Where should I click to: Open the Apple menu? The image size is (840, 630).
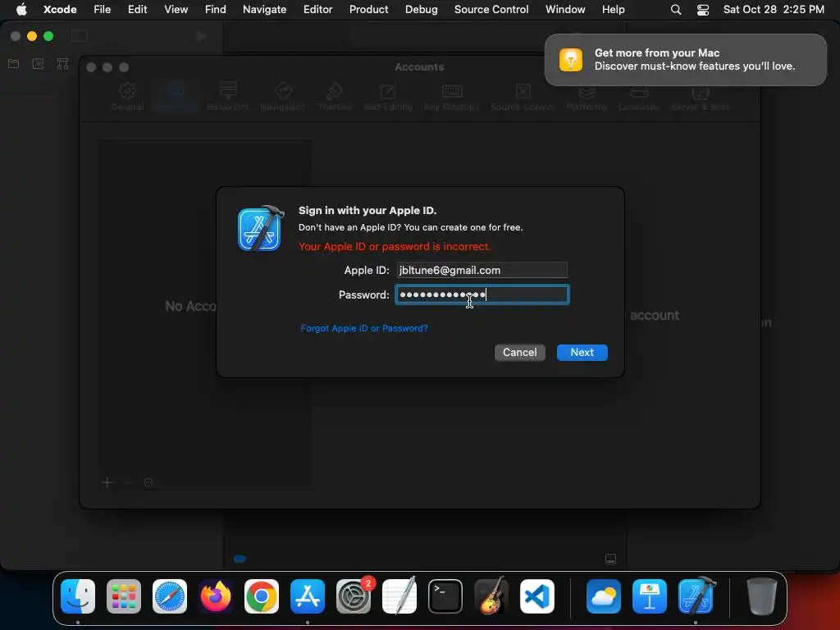pos(21,10)
